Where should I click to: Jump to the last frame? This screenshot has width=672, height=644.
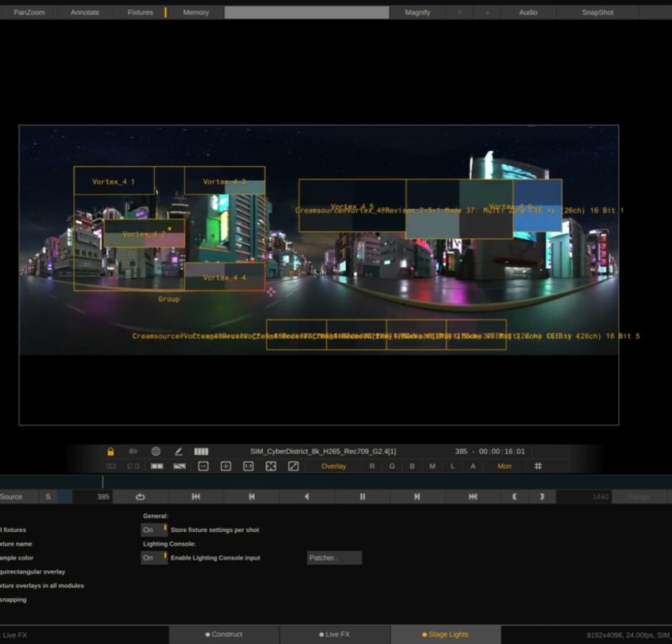[472, 496]
